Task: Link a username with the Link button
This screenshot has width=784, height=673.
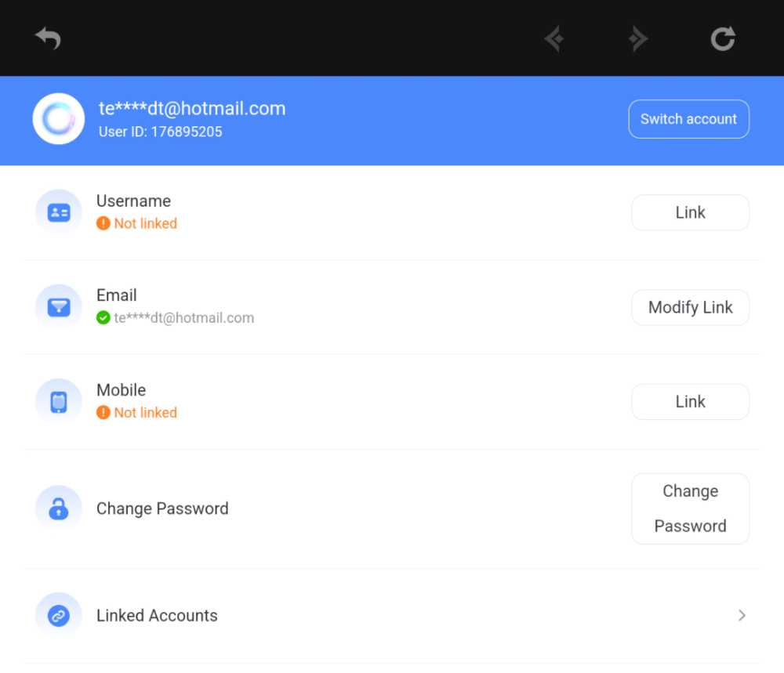Action: 690,212
